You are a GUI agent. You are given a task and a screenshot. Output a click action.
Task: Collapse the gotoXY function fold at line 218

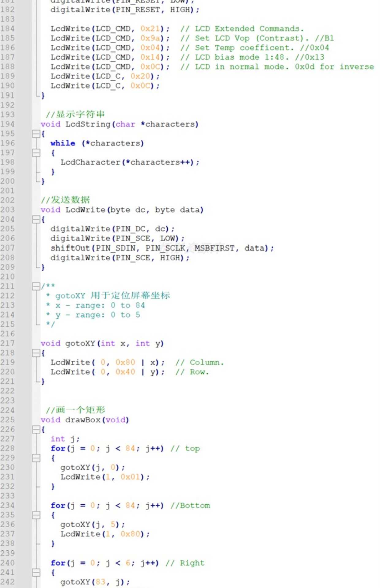[36, 353]
